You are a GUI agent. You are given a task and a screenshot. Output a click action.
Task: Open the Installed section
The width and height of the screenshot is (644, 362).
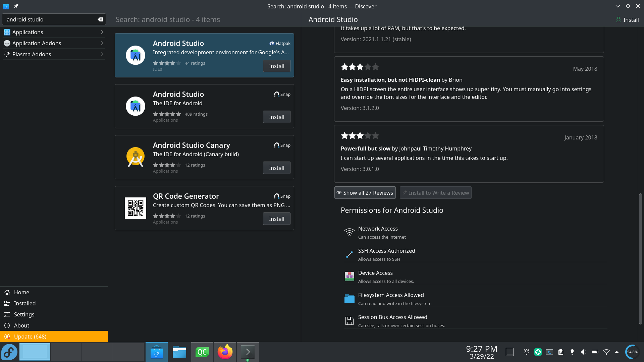point(54,303)
